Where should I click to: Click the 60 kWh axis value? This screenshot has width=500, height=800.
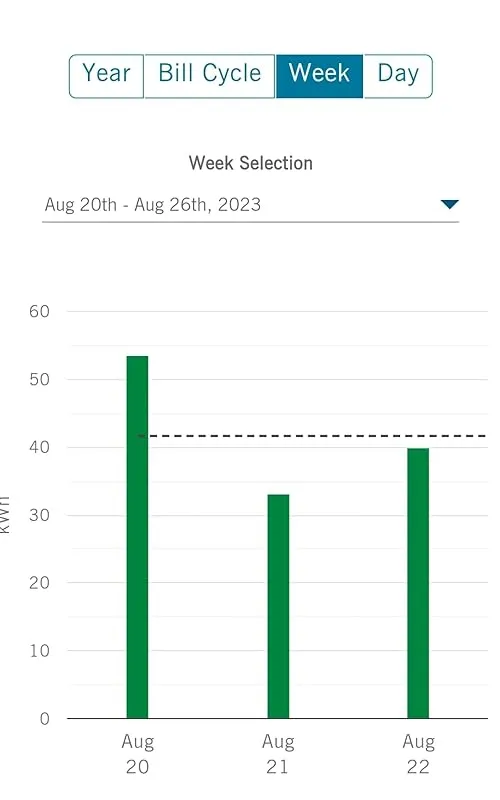point(39,311)
